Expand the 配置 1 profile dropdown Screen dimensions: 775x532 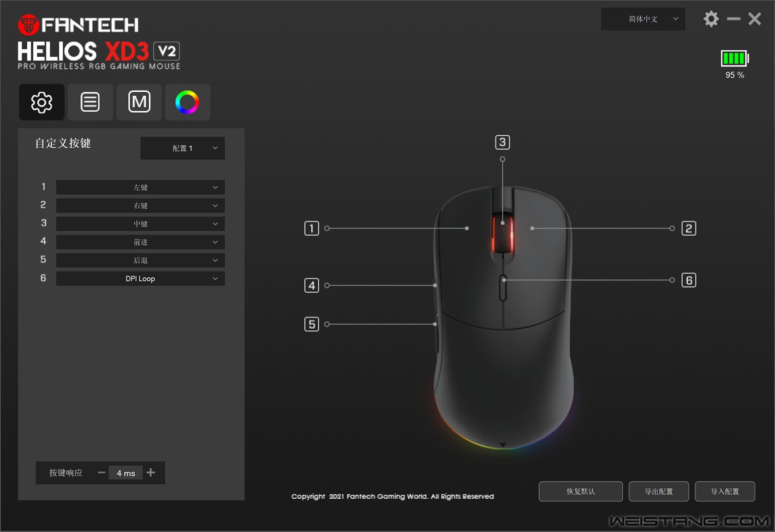tap(183, 148)
